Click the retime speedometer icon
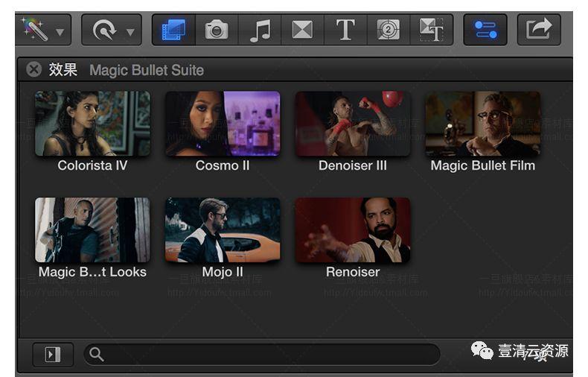The height and width of the screenshot is (377, 588). click(x=105, y=30)
